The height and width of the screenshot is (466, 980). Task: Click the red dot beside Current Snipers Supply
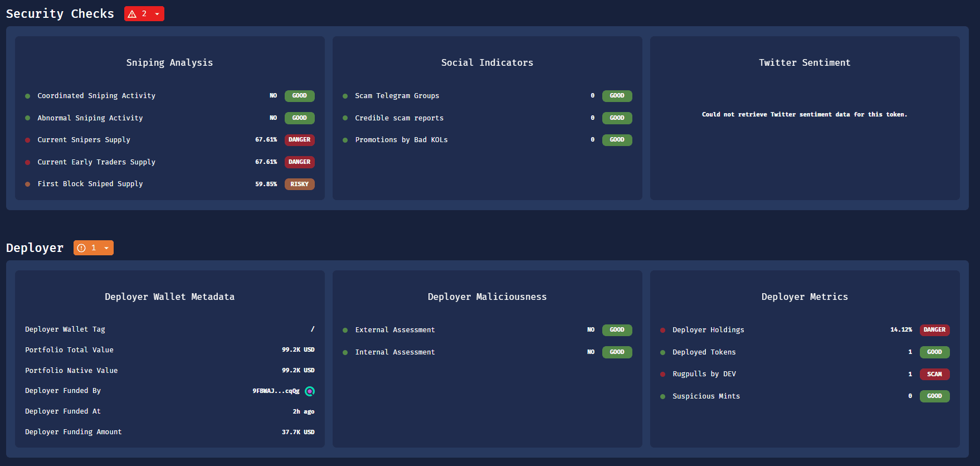point(28,140)
